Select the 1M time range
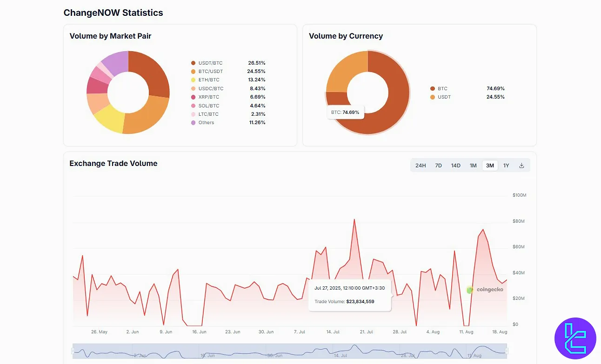 [x=473, y=165]
